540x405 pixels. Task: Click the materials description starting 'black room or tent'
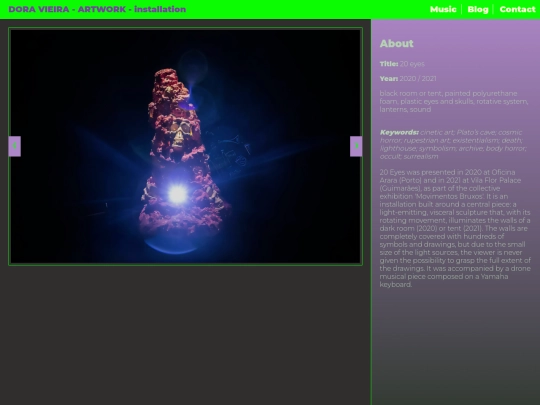pyautogui.click(x=454, y=102)
